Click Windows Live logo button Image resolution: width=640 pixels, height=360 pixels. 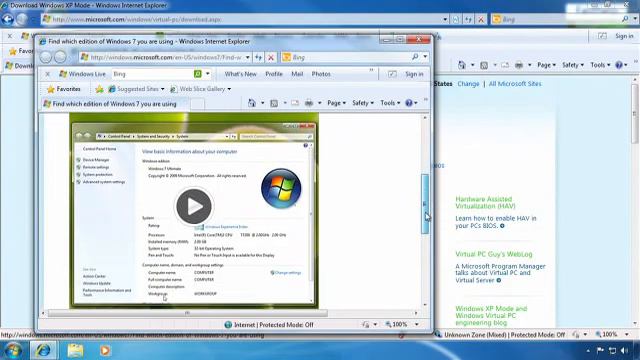[x=82, y=74]
